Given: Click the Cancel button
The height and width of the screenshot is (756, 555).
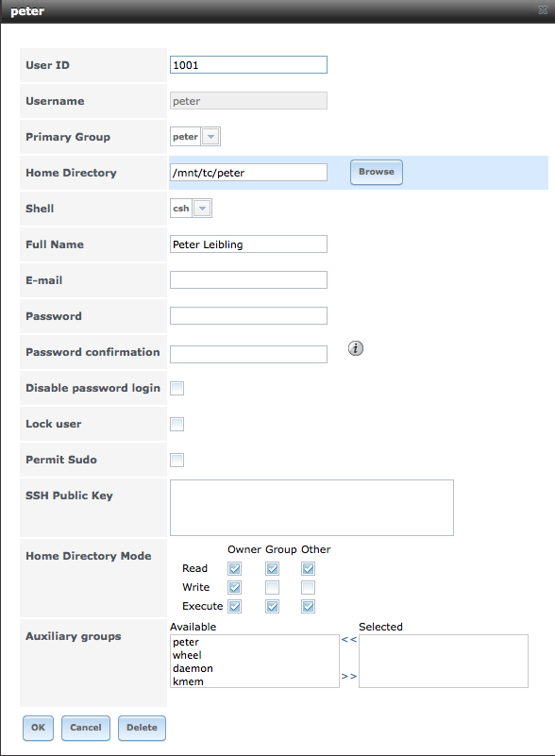Looking at the screenshot, I should tap(86, 728).
